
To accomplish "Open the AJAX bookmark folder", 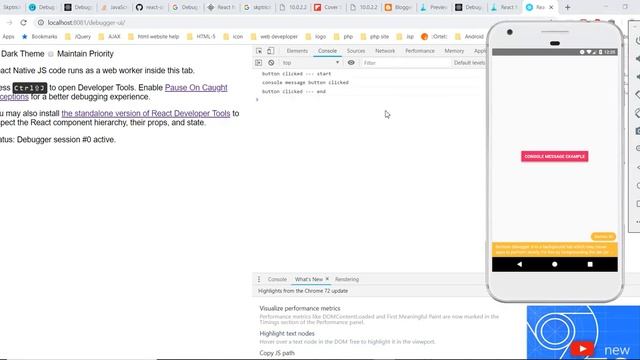I will coord(110,37).
